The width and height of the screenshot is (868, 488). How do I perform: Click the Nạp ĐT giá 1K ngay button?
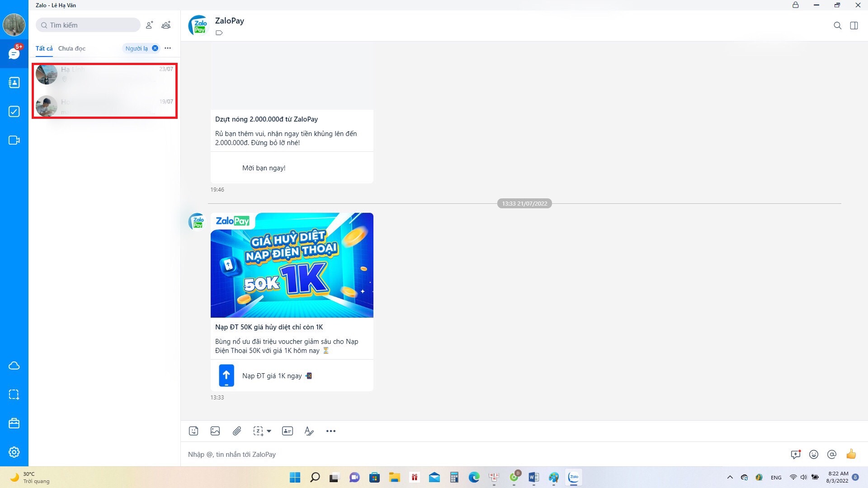pyautogui.click(x=292, y=375)
